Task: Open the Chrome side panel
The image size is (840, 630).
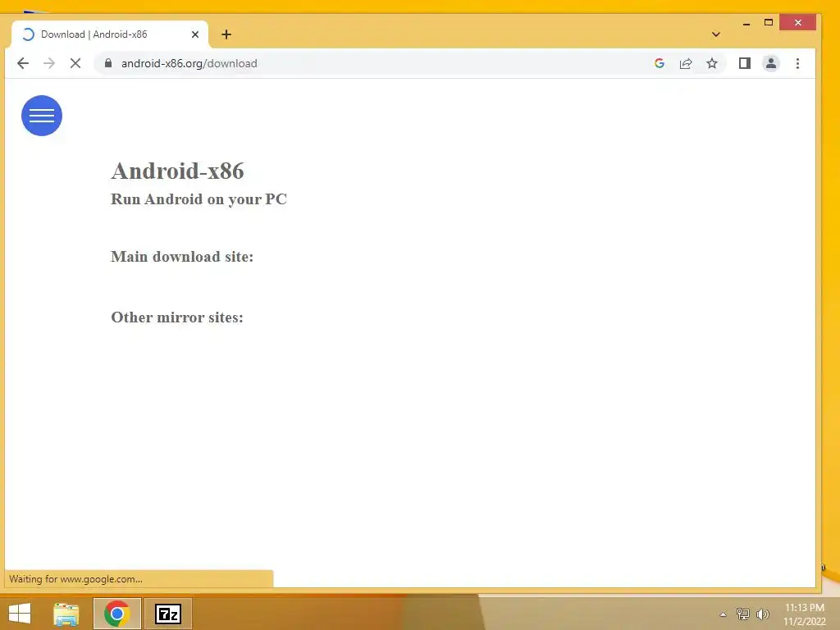Action: pyautogui.click(x=745, y=63)
